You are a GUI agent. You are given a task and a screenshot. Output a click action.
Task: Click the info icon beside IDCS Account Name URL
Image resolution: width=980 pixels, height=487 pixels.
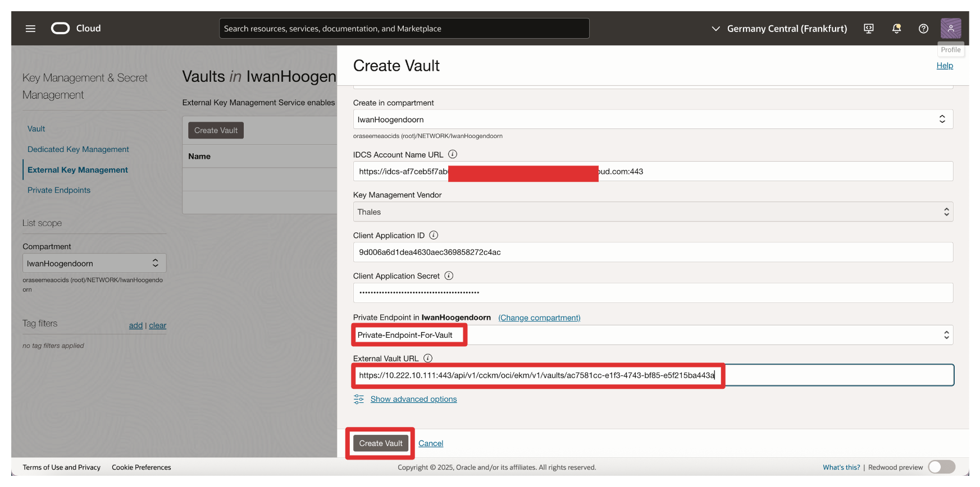coord(453,154)
